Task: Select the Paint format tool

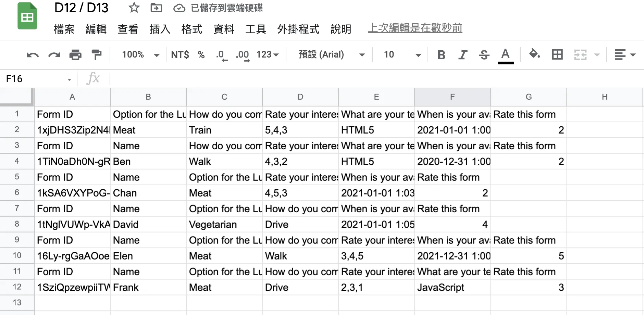Action: (96, 54)
